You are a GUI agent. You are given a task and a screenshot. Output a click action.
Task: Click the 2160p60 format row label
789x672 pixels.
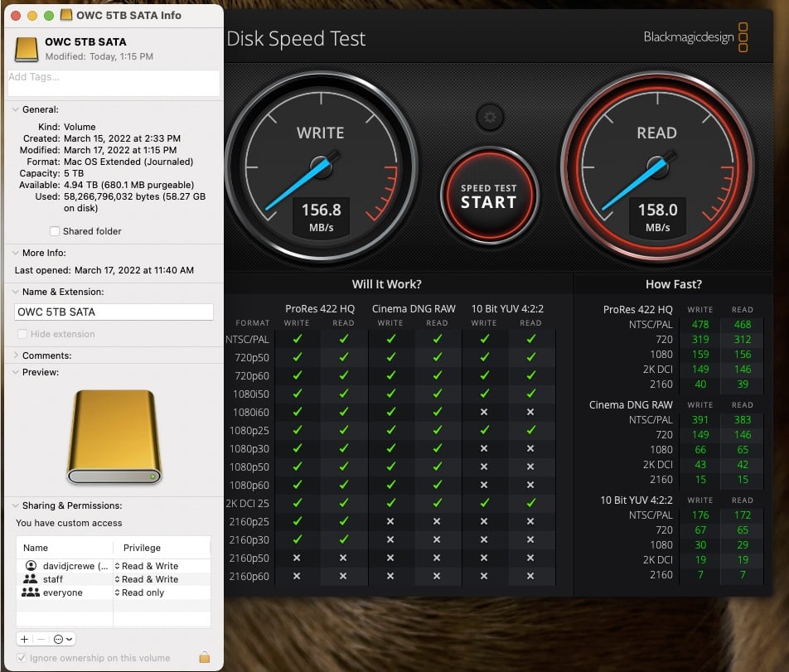(249, 577)
